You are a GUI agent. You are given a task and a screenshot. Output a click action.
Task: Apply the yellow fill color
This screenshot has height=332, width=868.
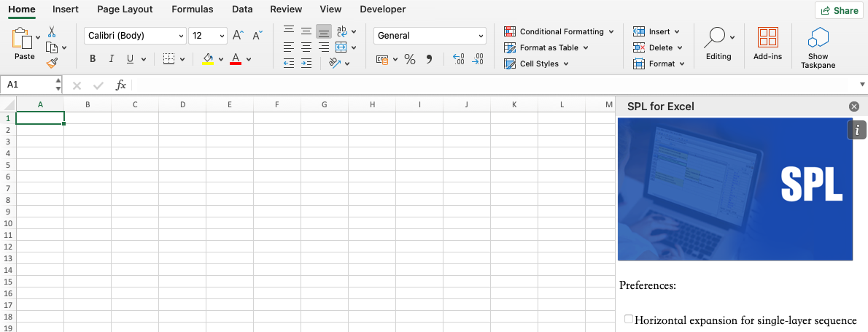coord(208,59)
